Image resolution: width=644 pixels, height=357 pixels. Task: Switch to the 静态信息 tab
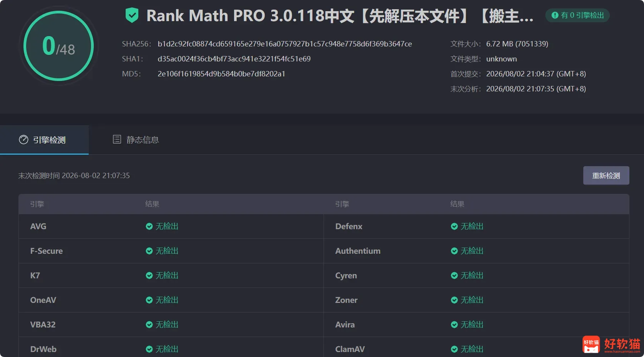coord(136,140)
